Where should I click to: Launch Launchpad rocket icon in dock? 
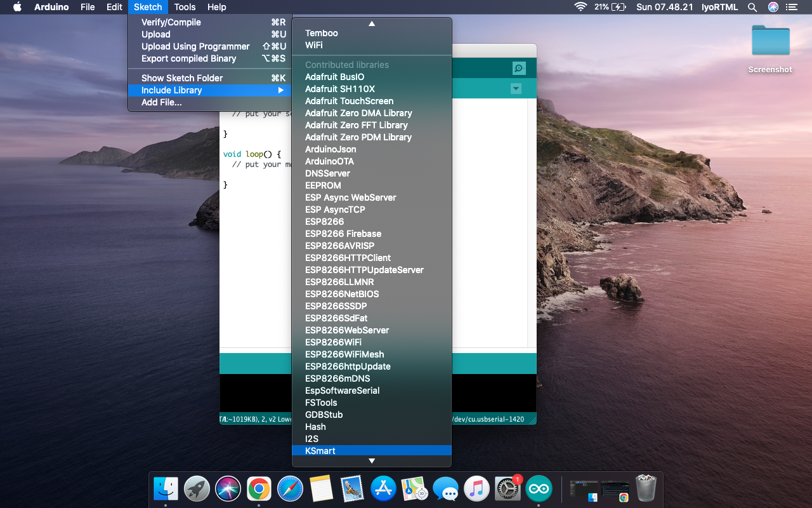197,489
